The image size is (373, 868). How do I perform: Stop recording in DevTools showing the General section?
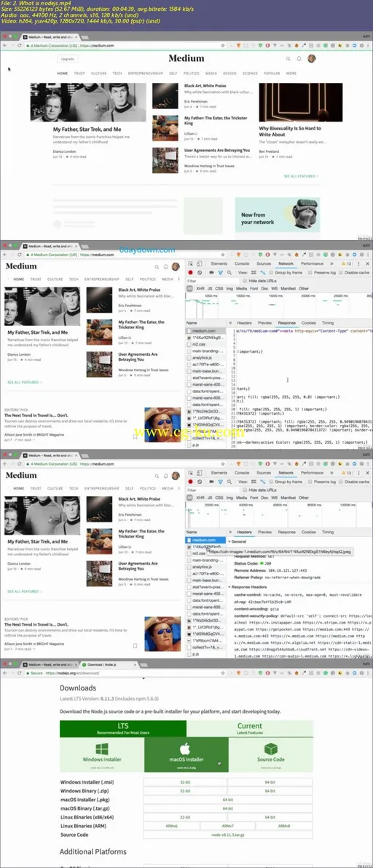pos(191,482)
